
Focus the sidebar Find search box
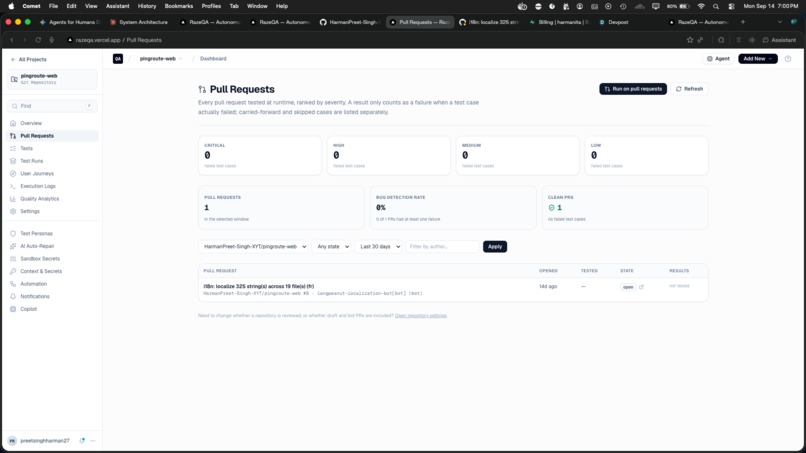(52, 106)
